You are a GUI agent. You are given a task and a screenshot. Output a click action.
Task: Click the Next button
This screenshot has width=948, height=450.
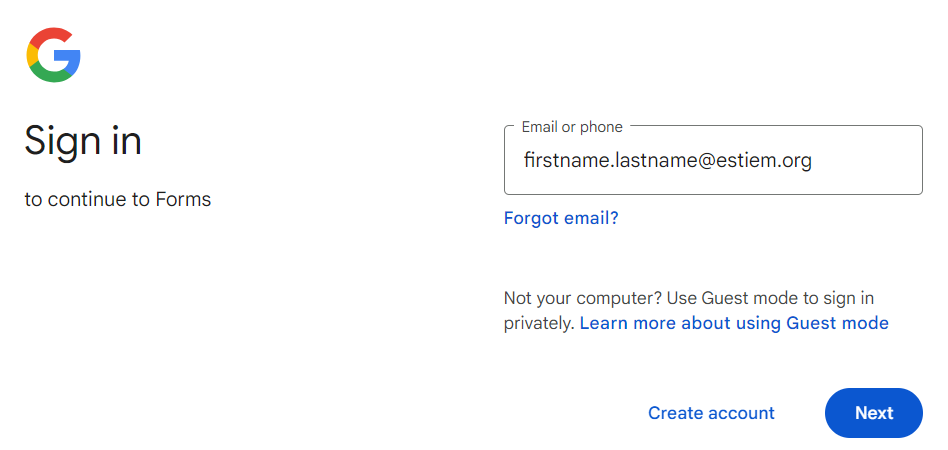click(874, 413)
